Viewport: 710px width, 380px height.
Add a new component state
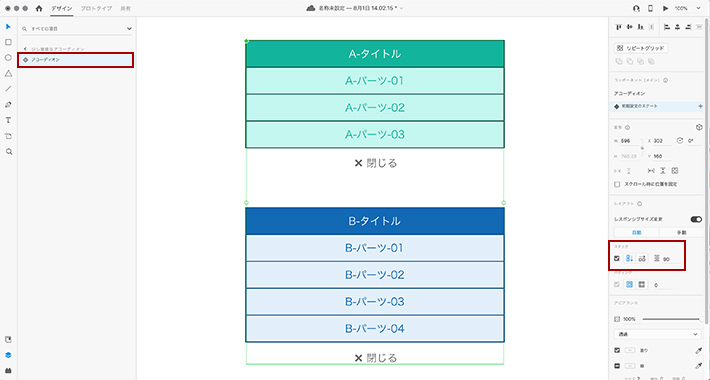pos(700,106)
